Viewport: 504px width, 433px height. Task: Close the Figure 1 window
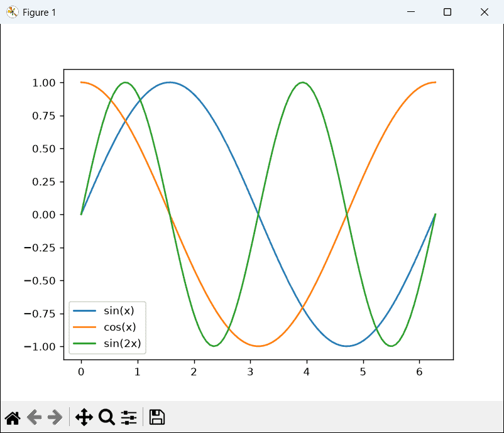(x=485, y=12)
